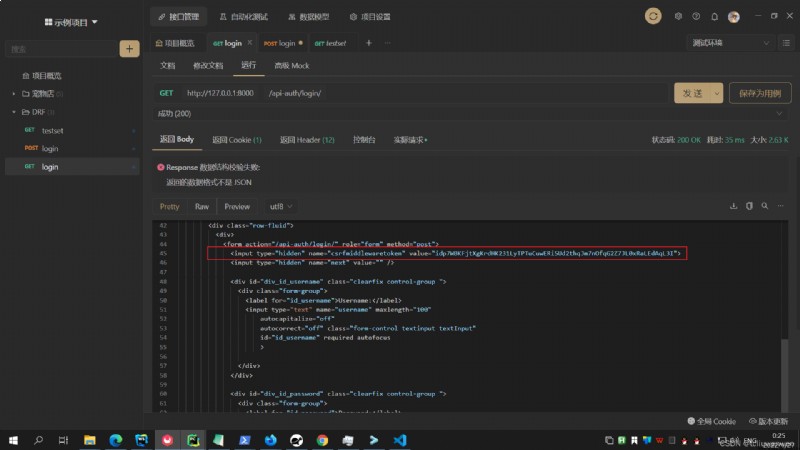Click the refresh sync icon in top bar
The width and height of the screenshot is (800, 450).
point(653,16)
